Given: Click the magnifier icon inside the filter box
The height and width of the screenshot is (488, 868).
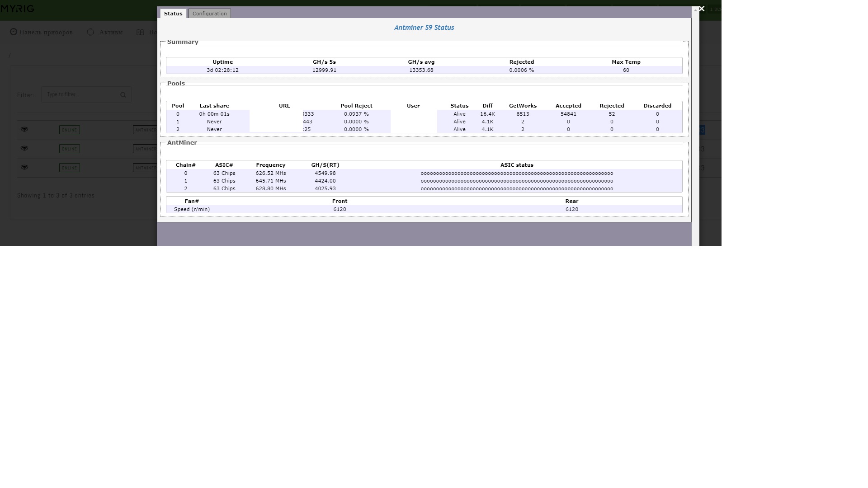Looking at the screenshot, I should 123,95.
